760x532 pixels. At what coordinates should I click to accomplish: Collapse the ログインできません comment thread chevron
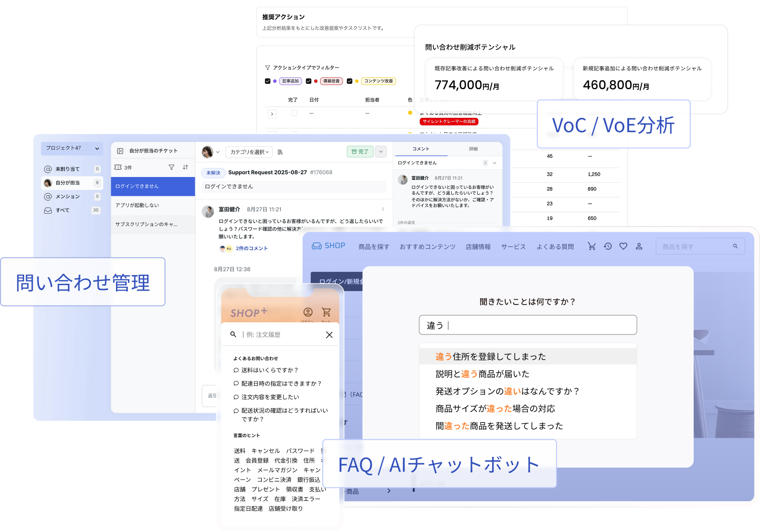coord(494,163)
